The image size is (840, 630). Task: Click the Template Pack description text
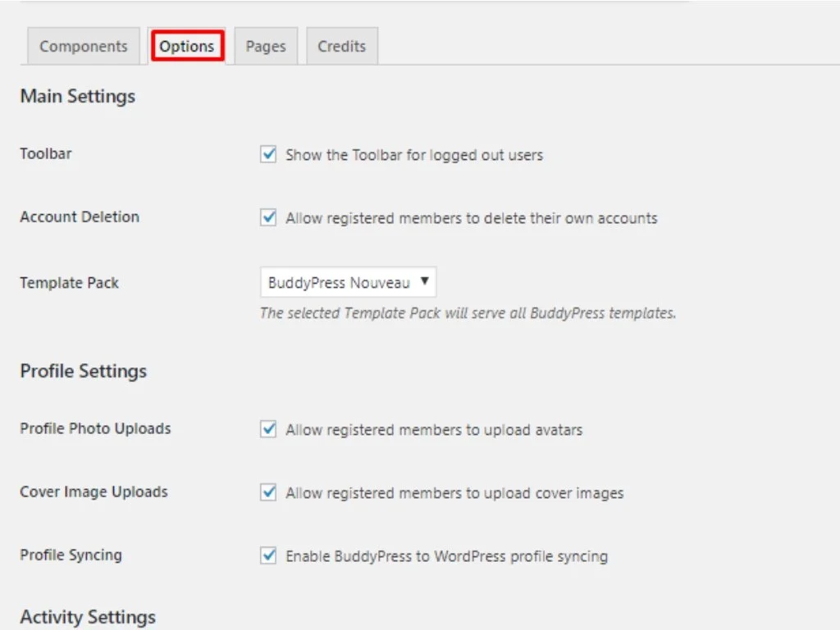pos(468,313)
